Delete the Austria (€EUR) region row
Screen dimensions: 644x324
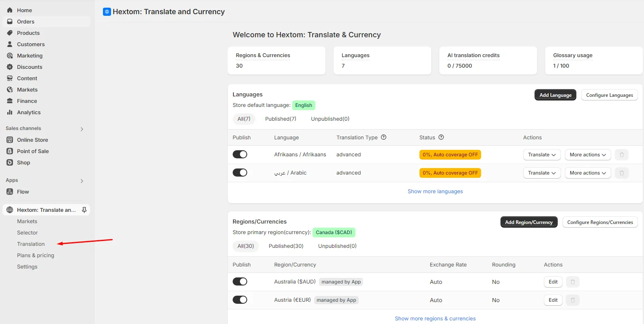pos(573,300)
